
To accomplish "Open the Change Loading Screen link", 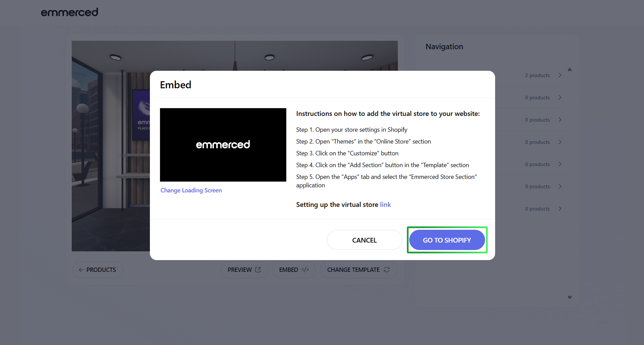I will [x=191, y=190].
